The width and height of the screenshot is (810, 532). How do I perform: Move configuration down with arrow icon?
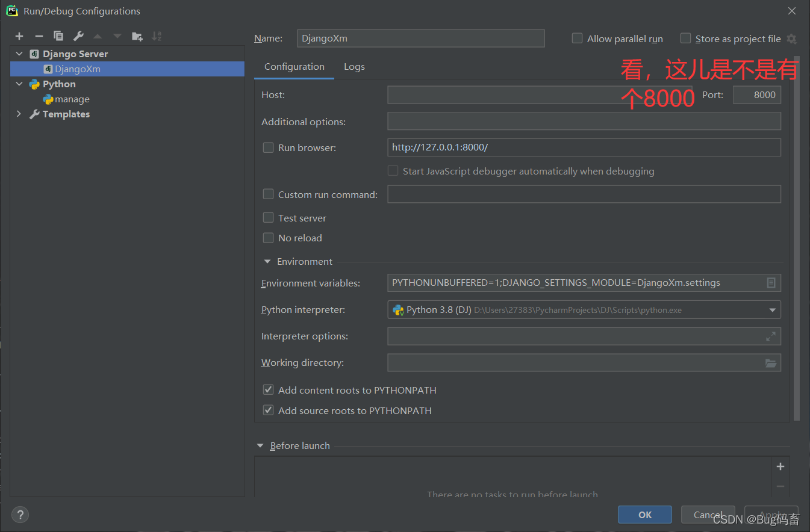tap(117, 37)
